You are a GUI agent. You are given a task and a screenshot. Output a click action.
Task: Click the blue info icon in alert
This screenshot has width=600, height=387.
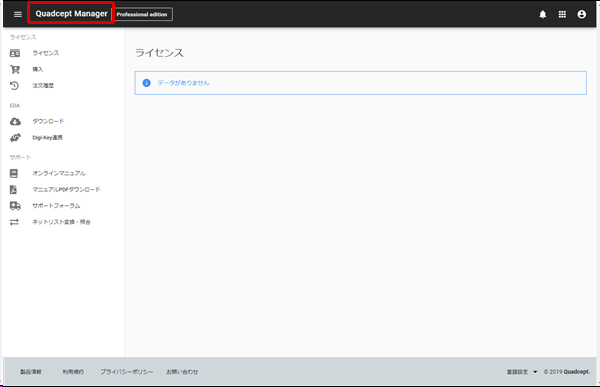click(x=147, y=83)
